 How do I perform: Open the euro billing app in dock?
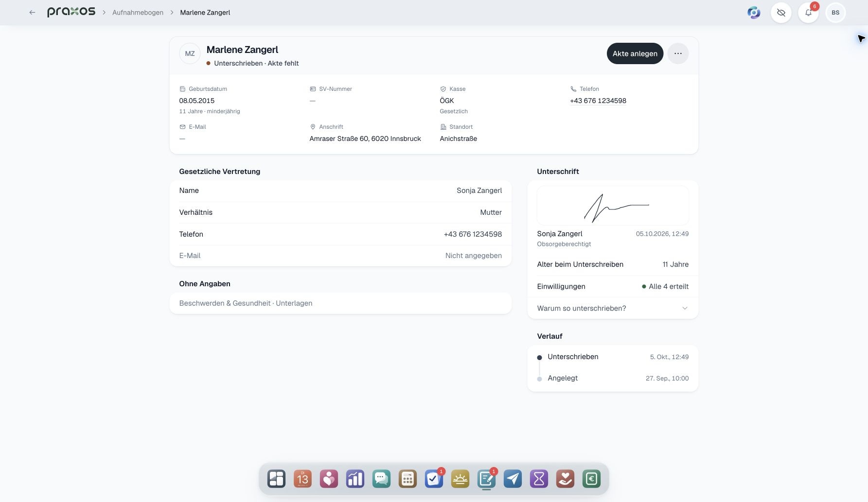click(591, 479)
